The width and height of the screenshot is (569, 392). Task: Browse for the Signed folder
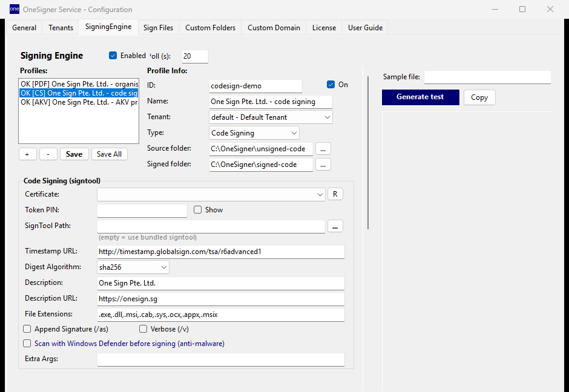point(323,165)
